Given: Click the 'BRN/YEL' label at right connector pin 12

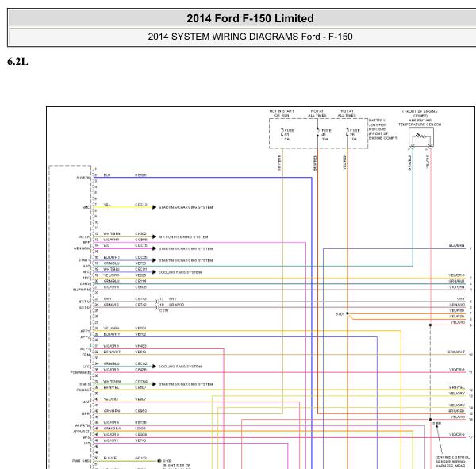Looking at the screenshot, I should [x=457, y=387].
